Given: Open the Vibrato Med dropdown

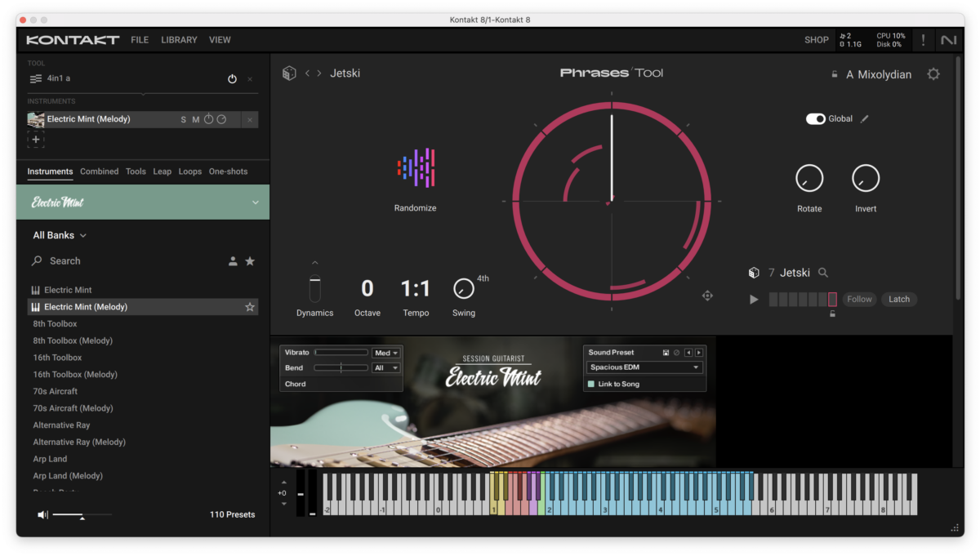Looking at the screenshot, I should (x=386, y=353).
